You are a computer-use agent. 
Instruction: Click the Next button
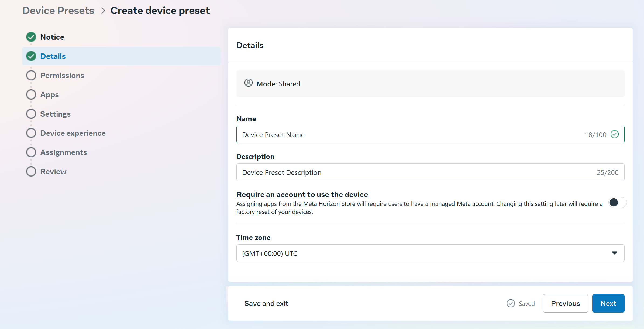point(608,303)
